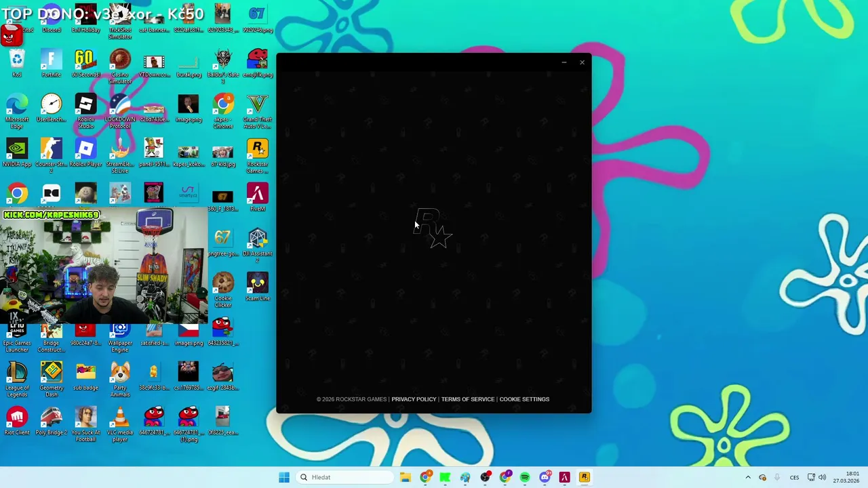Select the Counter-Strike 2 shortcut
The width and height of the screenshot is (868, 488).
click(52, 156)
